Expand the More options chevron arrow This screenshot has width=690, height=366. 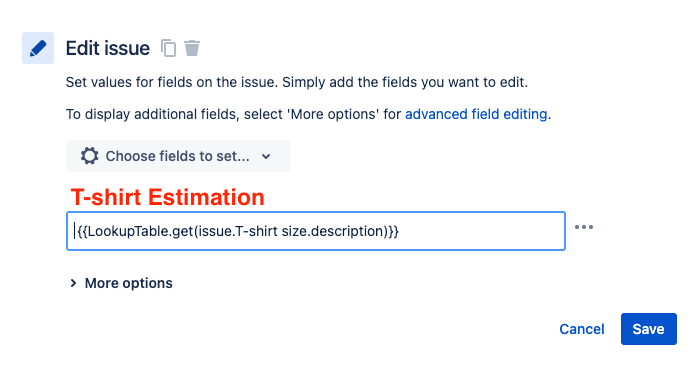point(73,283)
